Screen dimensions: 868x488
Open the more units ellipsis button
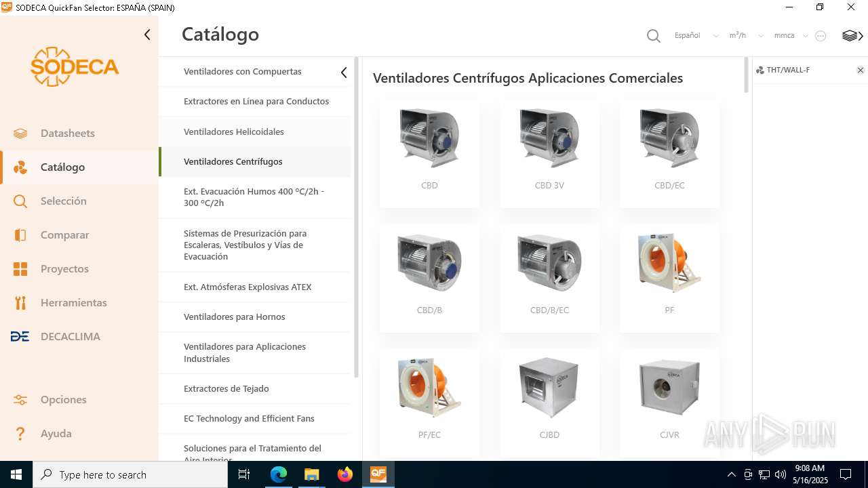821,36
